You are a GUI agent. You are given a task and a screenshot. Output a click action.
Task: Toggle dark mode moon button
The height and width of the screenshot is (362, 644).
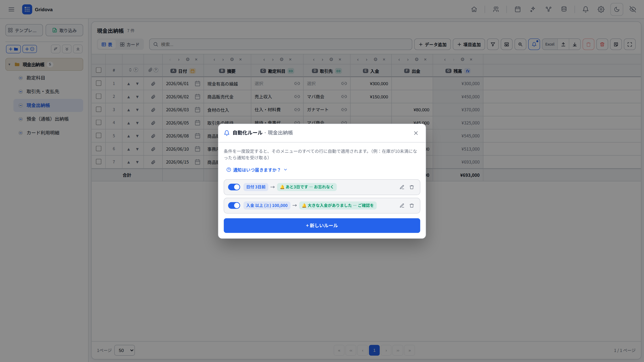[617, 9]
